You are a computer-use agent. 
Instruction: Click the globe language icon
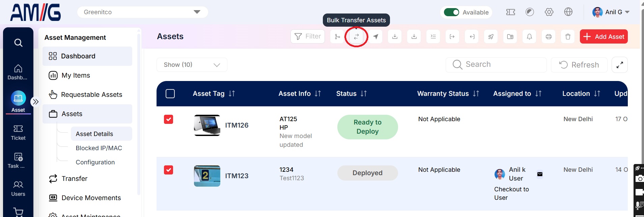(x=568, y=12)
